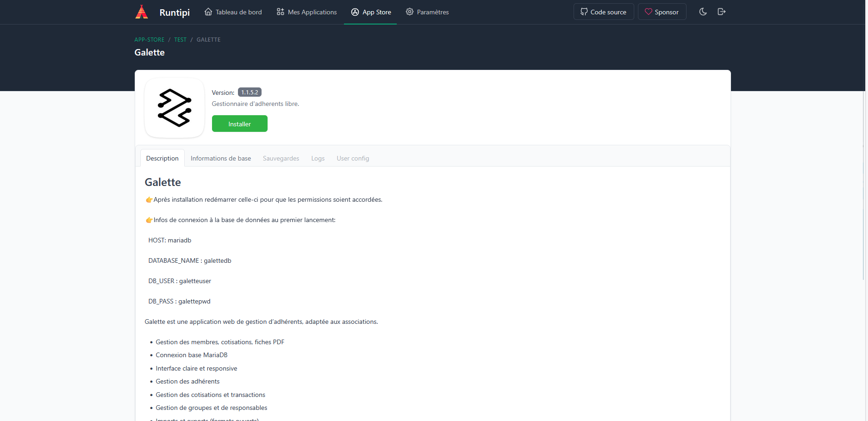The width and height of the screenshot is (868, 421).
Task: Click the Runtipi tent logo
Action: click(x=142, y=12)
